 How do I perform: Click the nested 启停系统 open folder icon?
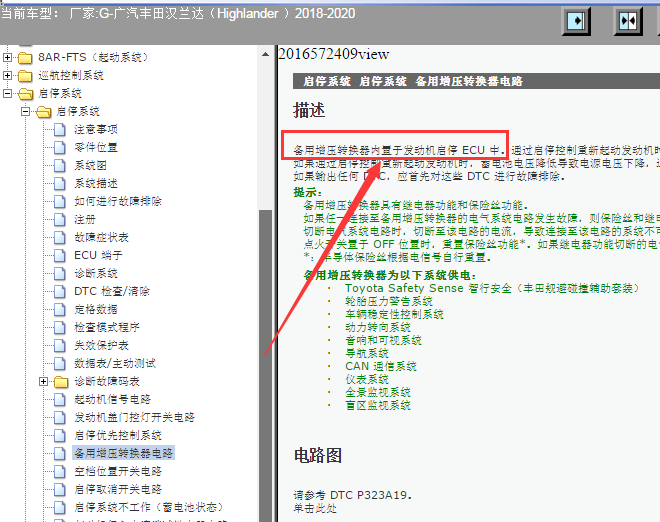43,112
